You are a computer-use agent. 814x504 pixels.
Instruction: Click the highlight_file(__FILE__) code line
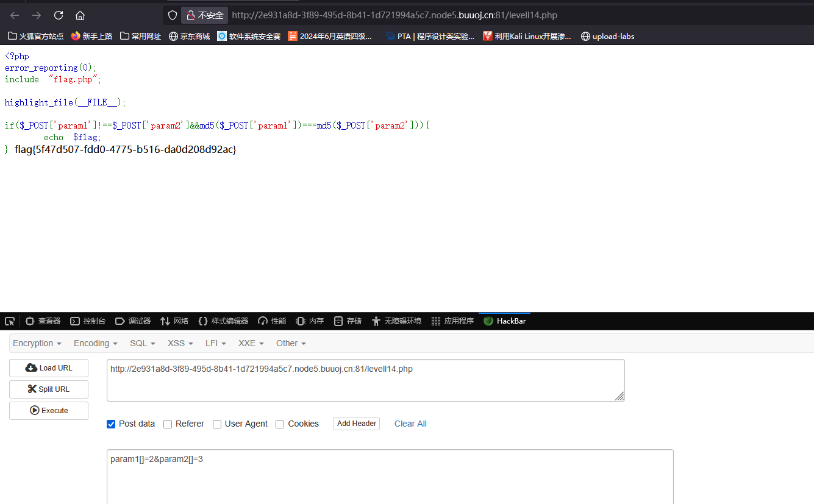(65, 102)
